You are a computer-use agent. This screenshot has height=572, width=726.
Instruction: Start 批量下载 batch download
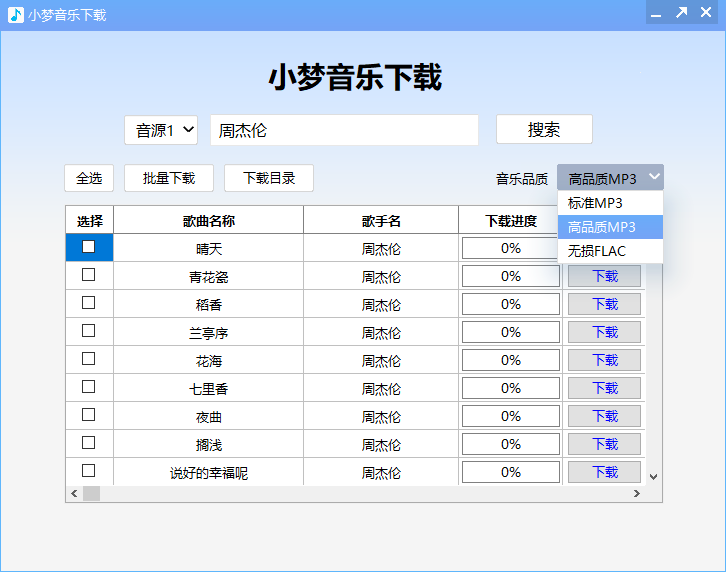pyautogui.click(x=169, y=178)
